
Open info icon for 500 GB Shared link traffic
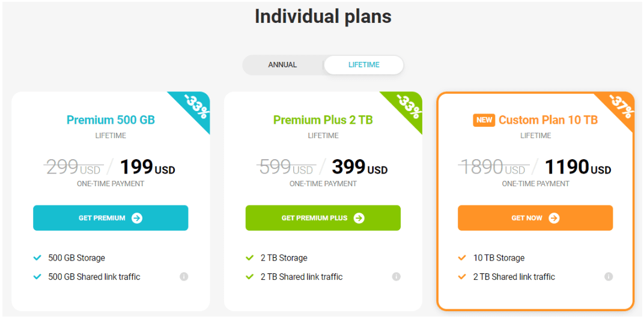[x=184, y=277]
